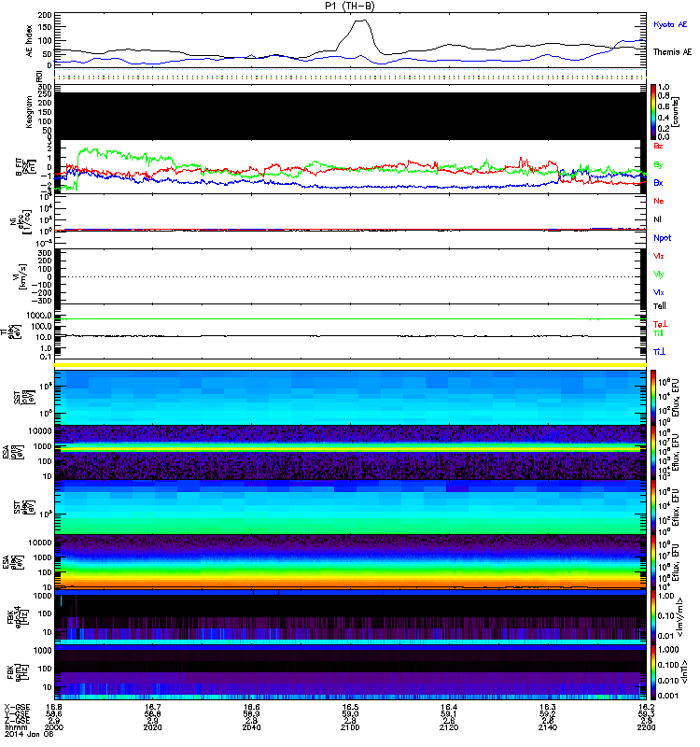Select the green "Viy" velocity legend label
700x747 pixels.
click(658, 275)
